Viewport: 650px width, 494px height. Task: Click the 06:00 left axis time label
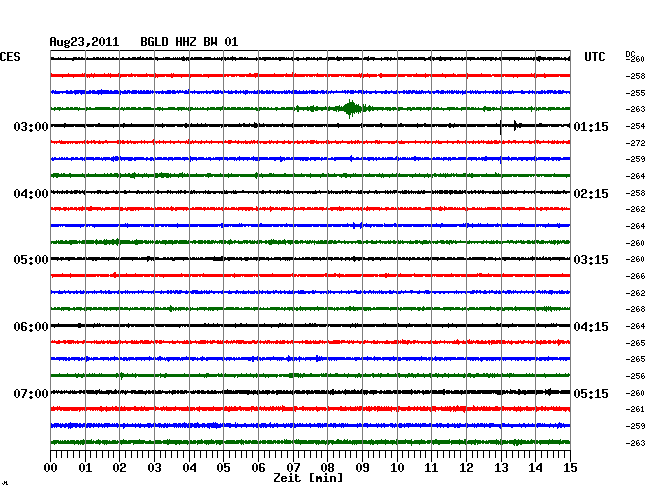[31, 327]
